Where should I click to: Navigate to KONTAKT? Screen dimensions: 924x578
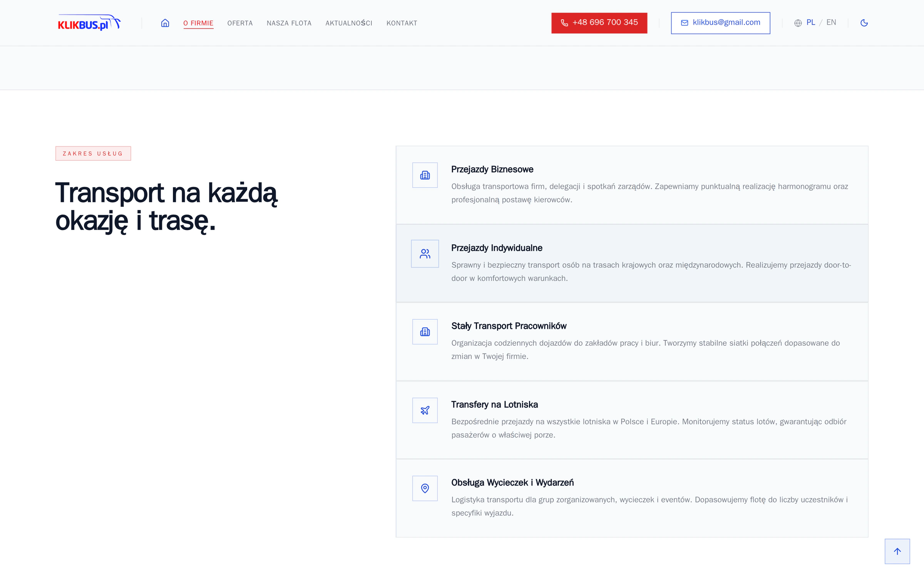tap(402, 23)
